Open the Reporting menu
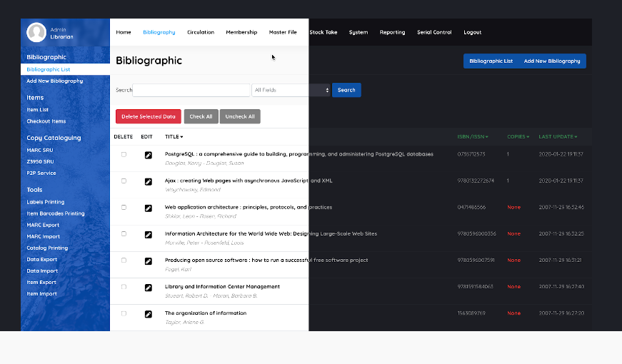The height and width of the screenshot is (364, 622). coord(392,32)
